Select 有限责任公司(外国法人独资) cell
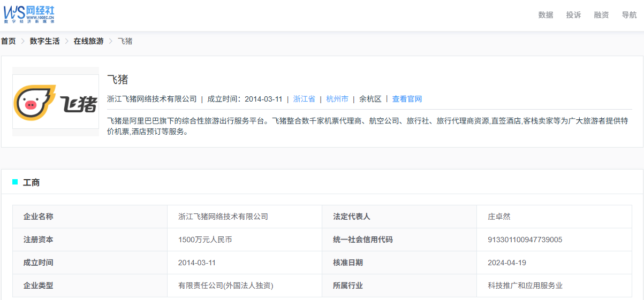This screenshot has height=300, width=644. (x=245, y=286)
